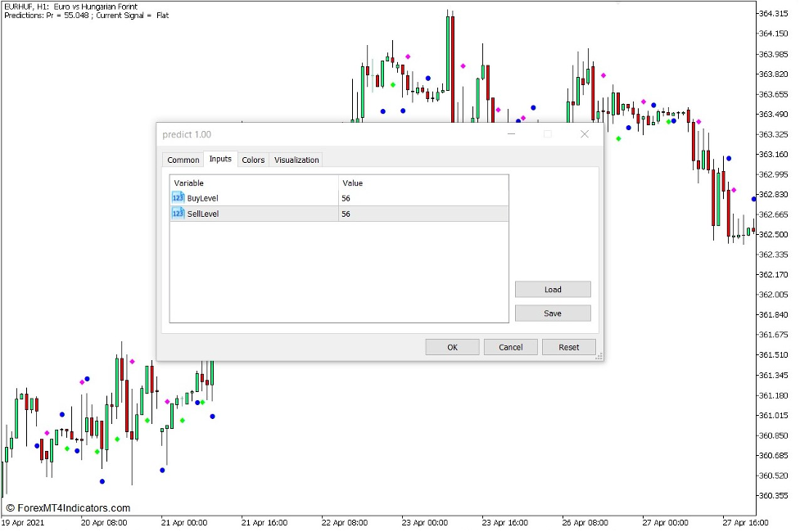Click the EURHUF, H1 chart title text
The image size is (800, 532).
coord(71,7)
